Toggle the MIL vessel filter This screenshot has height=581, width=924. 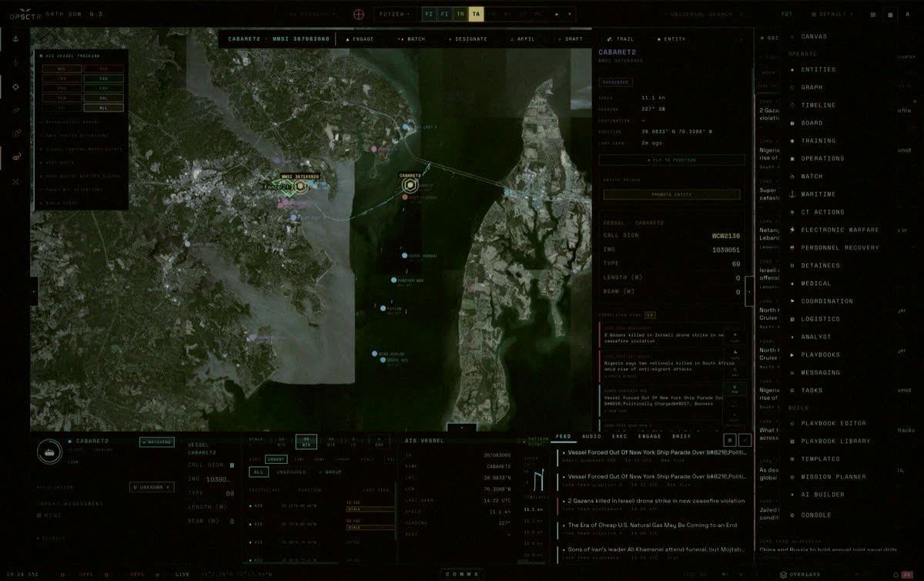(x=62, y=69)
